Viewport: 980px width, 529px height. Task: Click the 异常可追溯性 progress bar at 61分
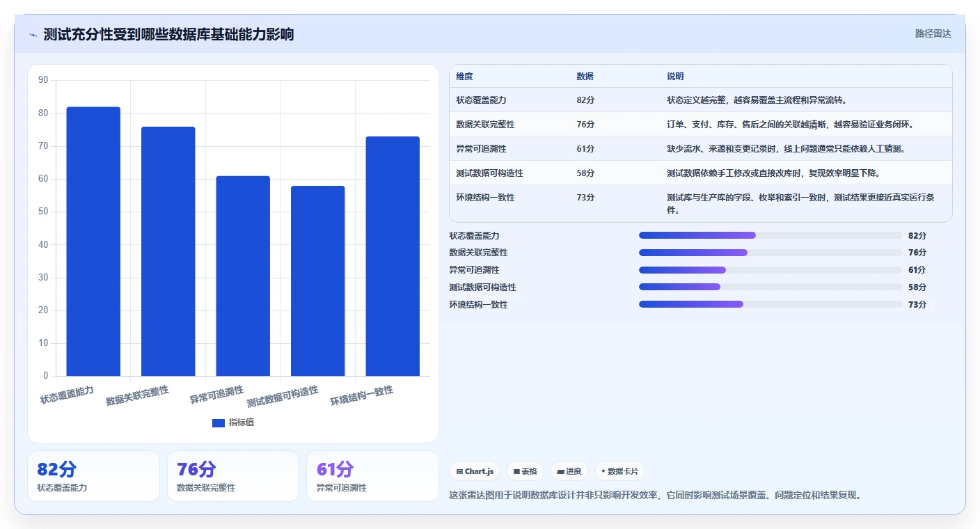click(770, 270)
